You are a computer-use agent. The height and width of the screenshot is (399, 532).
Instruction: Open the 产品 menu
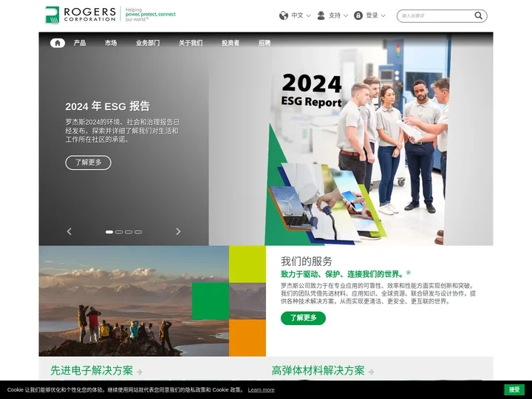pos(80,43)
